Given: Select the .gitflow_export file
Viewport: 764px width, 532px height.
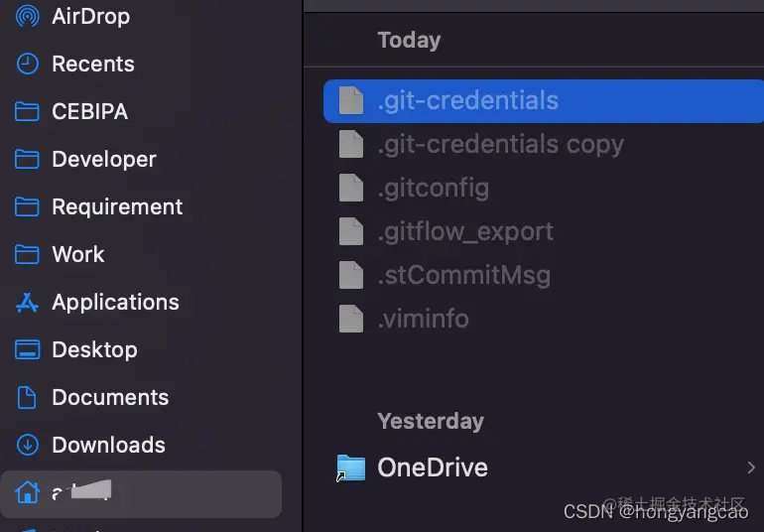Looking at the screenshot, I should click(464, 231).
